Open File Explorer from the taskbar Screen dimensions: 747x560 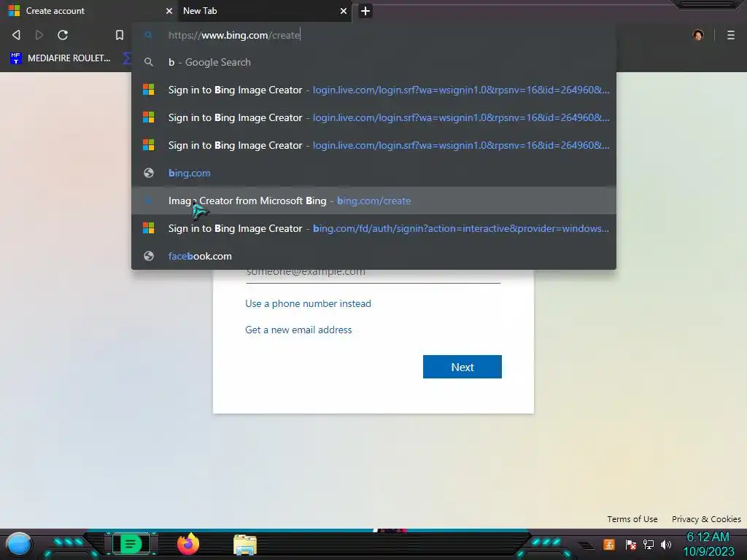point(245,545)
